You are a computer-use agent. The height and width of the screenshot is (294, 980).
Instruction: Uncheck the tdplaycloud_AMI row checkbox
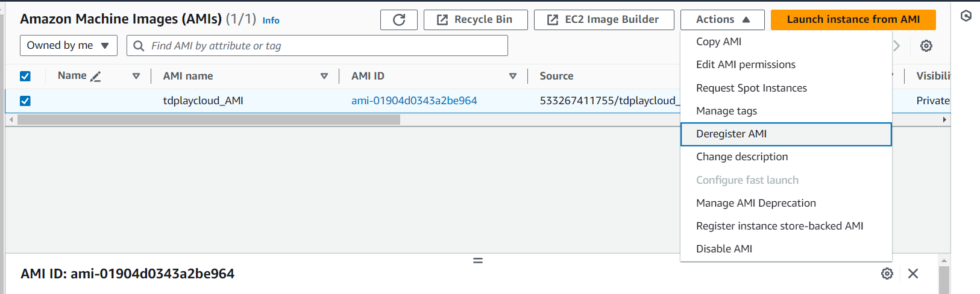click(25, 101)
